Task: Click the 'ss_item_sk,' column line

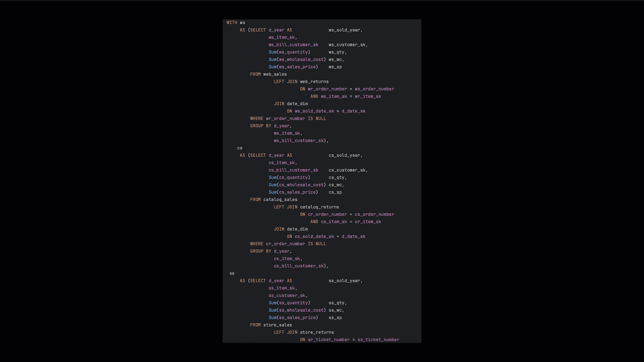Action: [283, 288]
